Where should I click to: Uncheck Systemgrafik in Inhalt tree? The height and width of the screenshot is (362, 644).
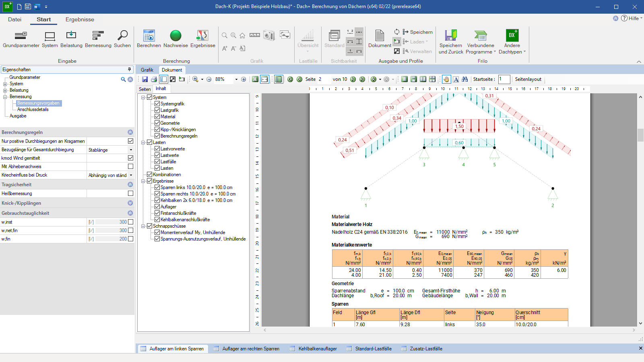click(x=157, y=104)
